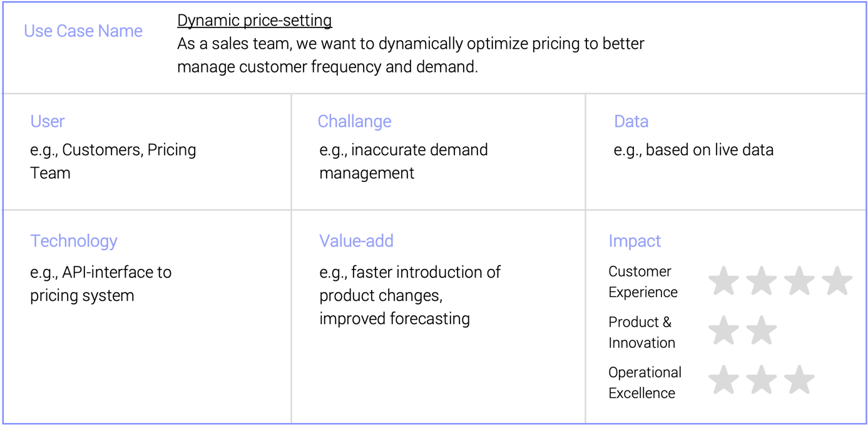Screen dimensions: 868x426
Task: Click the first Product & Innovation star
Action: (x=723, y=330)
